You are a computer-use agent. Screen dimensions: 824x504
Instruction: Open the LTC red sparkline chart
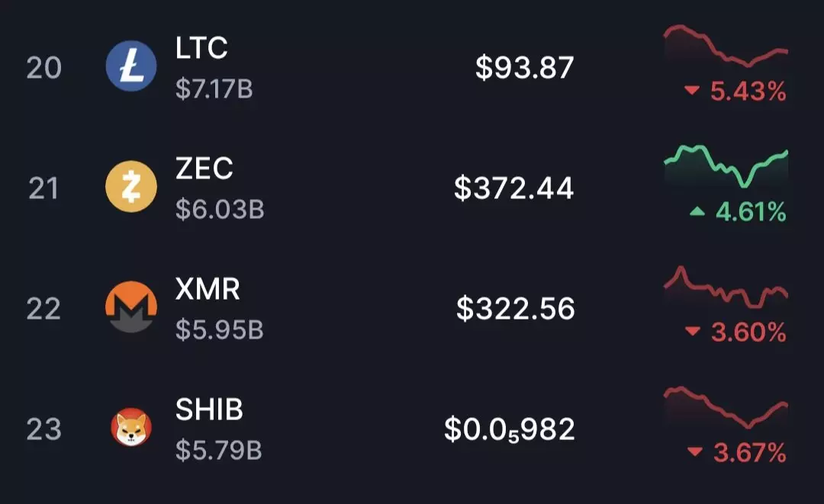726,46
